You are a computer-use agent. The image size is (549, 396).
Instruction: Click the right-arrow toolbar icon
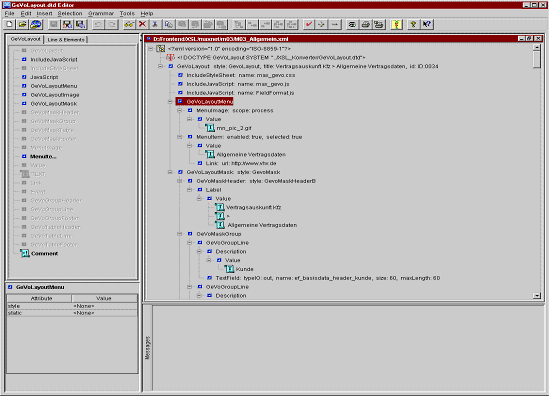point(335,24)
